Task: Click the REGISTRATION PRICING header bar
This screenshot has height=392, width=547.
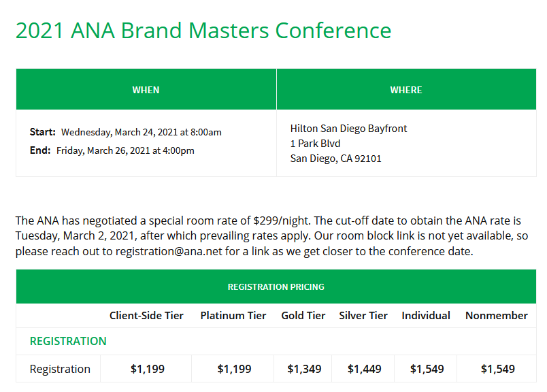Action: tap(276, 287)
